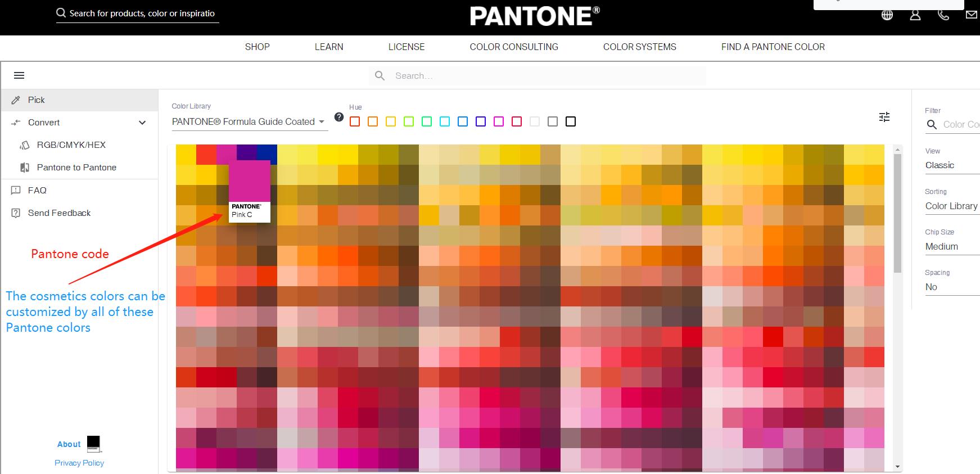Open the COLOR SYSTEMS menu

[640, 47]
